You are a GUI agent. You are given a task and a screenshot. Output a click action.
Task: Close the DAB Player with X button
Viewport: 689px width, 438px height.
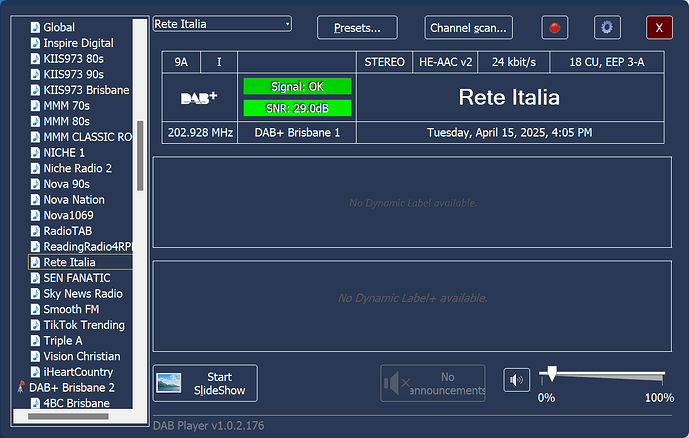click(659, 28)
